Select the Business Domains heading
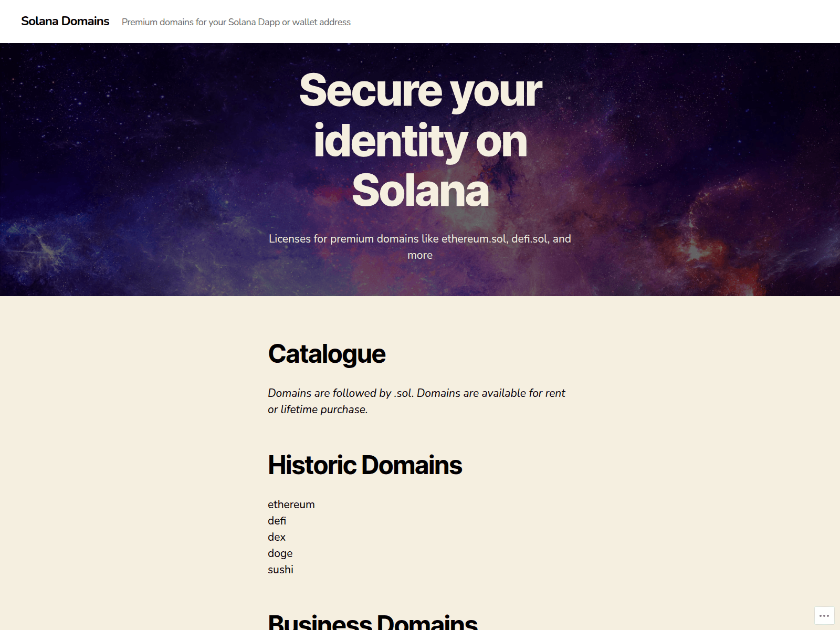Viewport: 840px width, 630px height. coord(373,622)
